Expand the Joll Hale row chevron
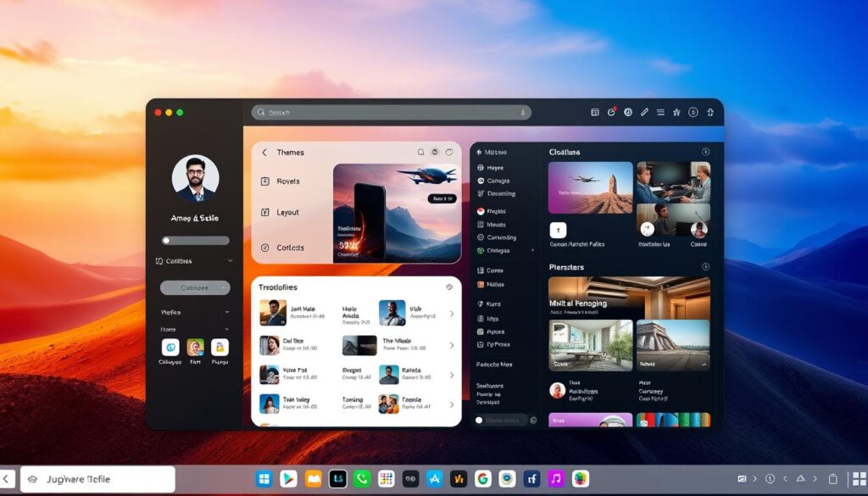 pos(451,314)
